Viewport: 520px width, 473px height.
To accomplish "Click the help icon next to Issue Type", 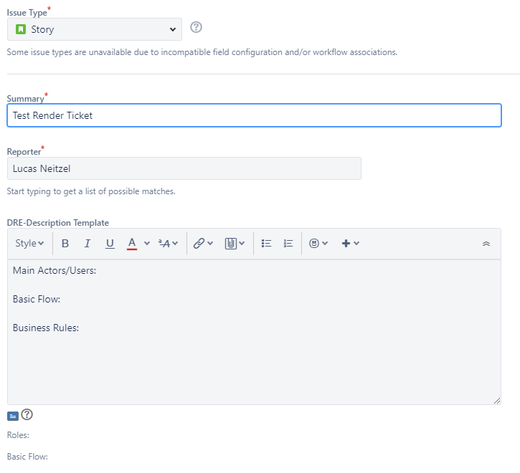I will pos(196,27).
